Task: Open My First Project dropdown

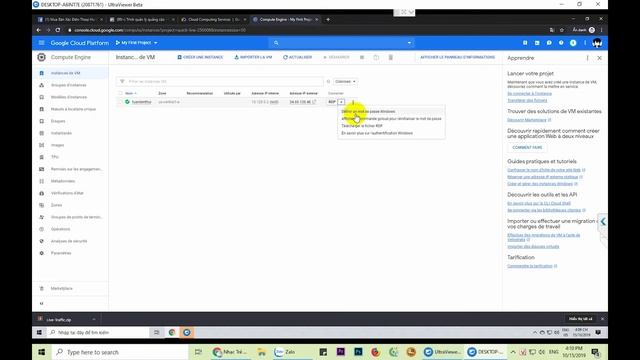Action: click(136, 43)
